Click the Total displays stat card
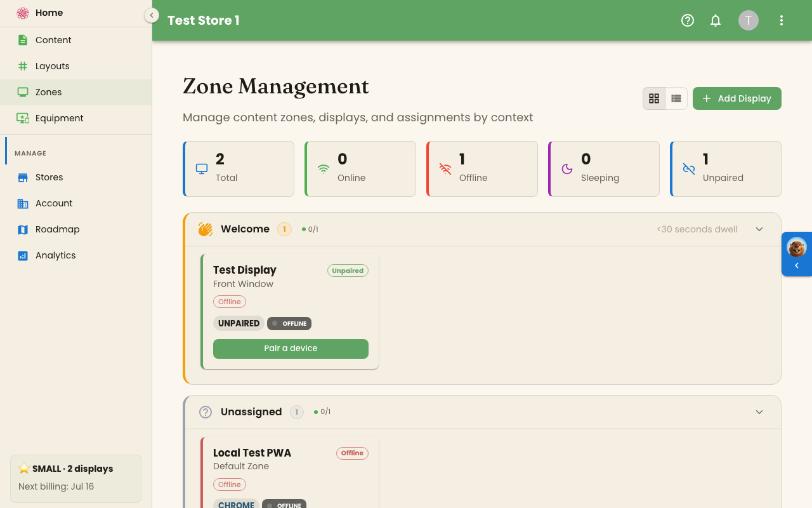812x508 pixels. (239, 169)
